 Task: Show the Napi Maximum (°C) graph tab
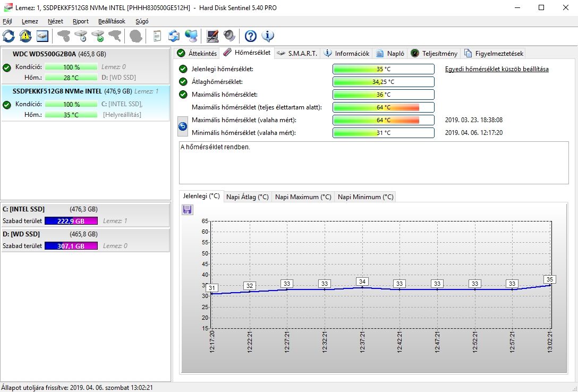pos(303,197)
